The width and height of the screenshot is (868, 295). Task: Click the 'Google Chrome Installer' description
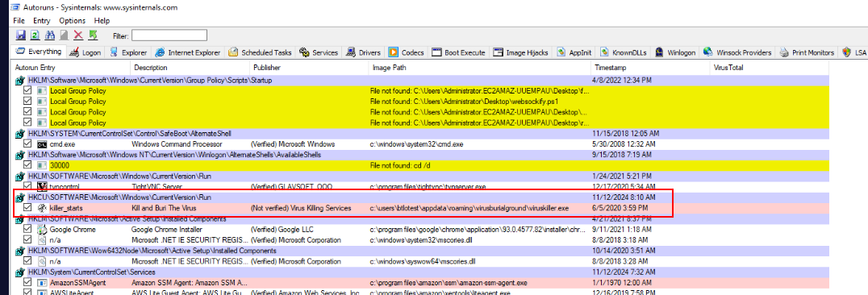(167, 229)
